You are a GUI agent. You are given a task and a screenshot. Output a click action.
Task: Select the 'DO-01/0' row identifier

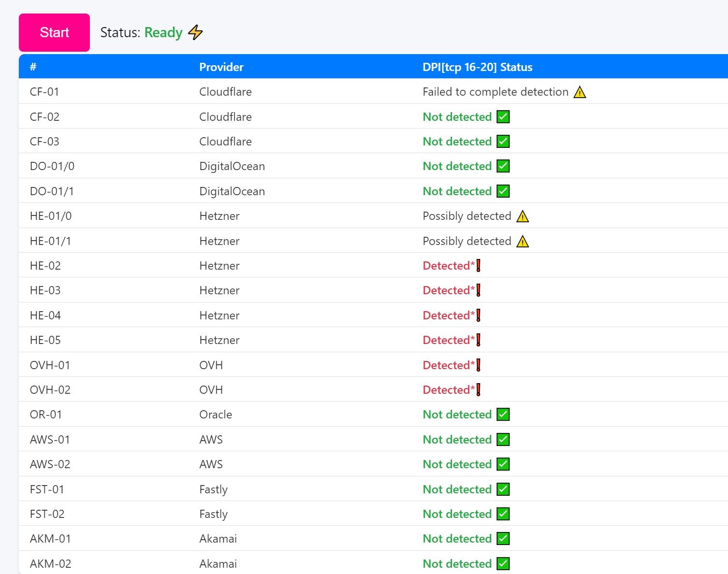click(x=52, y=166)
